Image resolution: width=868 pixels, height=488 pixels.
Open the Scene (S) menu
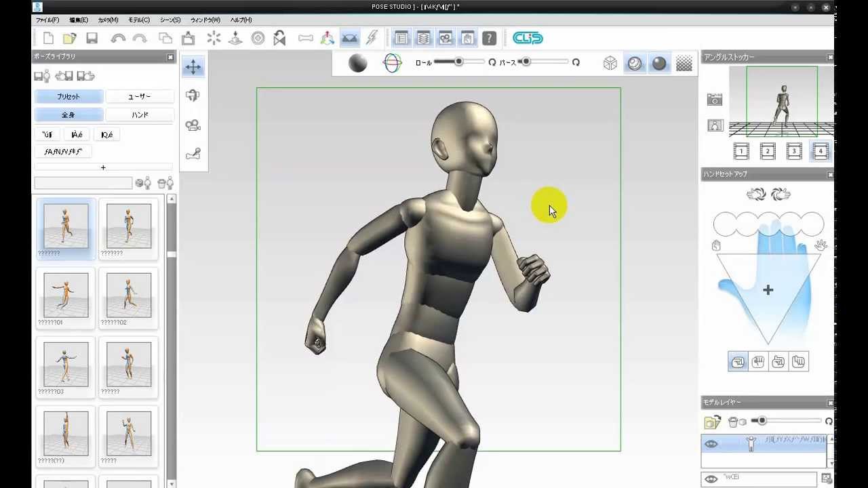click(x=170, y=20)
